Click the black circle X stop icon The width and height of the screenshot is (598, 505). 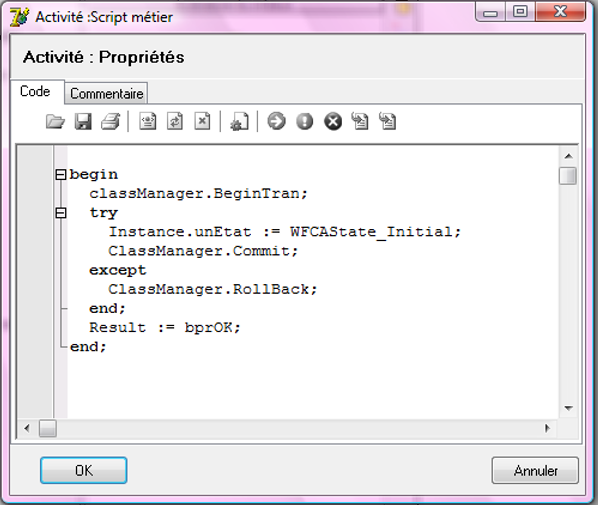tap(333, 122)
